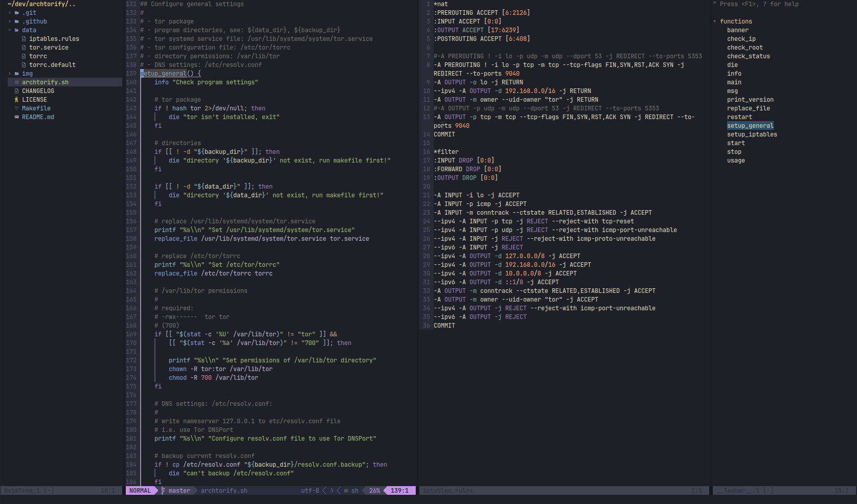Screen dimensions: 857x504
Task: Go to restart tag in Tagbar
Action: [739, 117]
